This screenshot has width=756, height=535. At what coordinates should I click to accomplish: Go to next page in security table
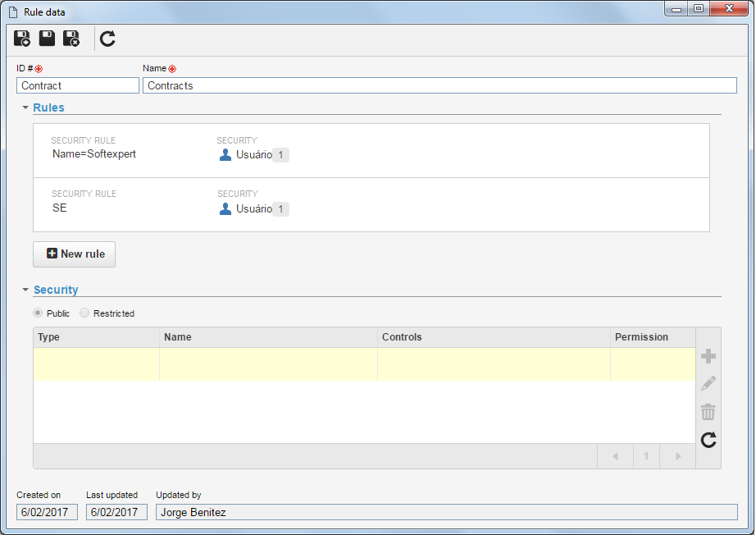coord(678,456)
